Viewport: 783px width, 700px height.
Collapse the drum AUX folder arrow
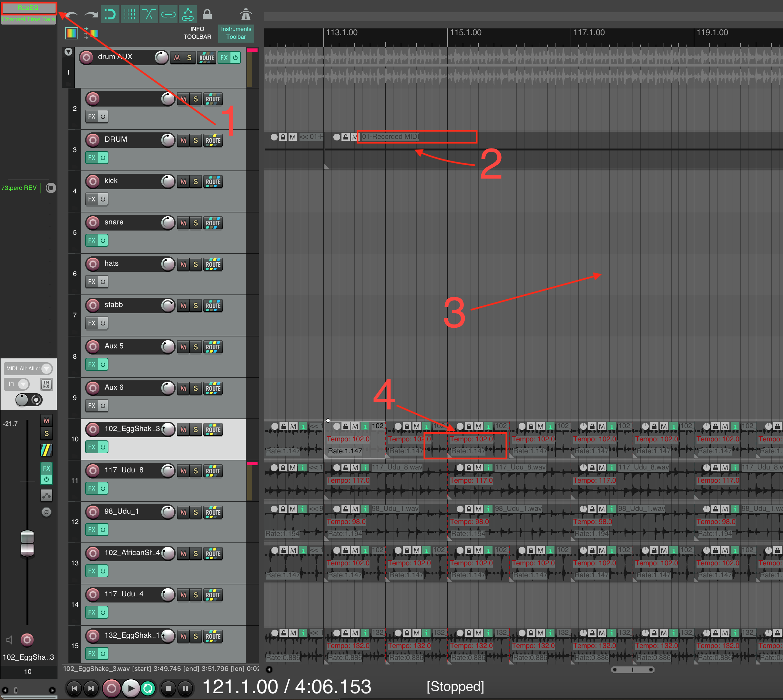click(x=68, y=52)
